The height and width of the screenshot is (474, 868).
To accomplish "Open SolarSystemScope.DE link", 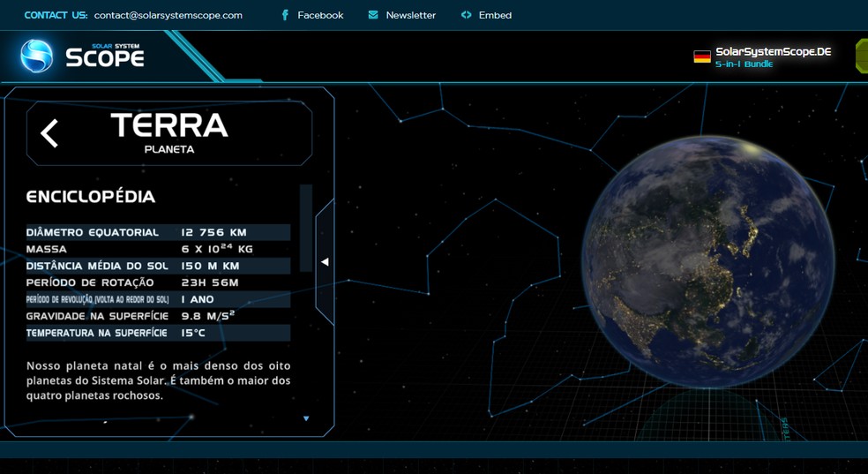I will [774, 51].
